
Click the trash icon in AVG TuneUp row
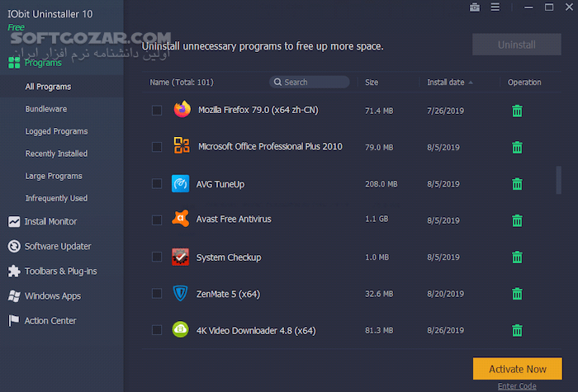click(517, 183)
